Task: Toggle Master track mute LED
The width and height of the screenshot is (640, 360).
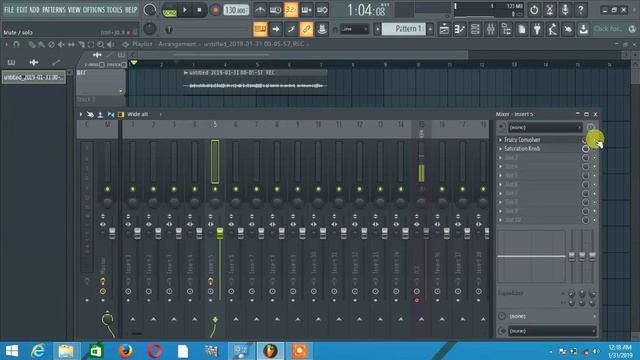Action: (107, 189)
